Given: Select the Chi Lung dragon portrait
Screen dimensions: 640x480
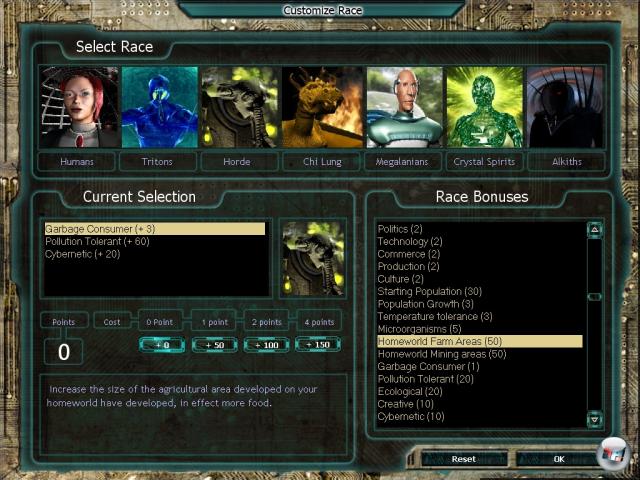Looking at the screenshot, I should click(x=322, y=107).
